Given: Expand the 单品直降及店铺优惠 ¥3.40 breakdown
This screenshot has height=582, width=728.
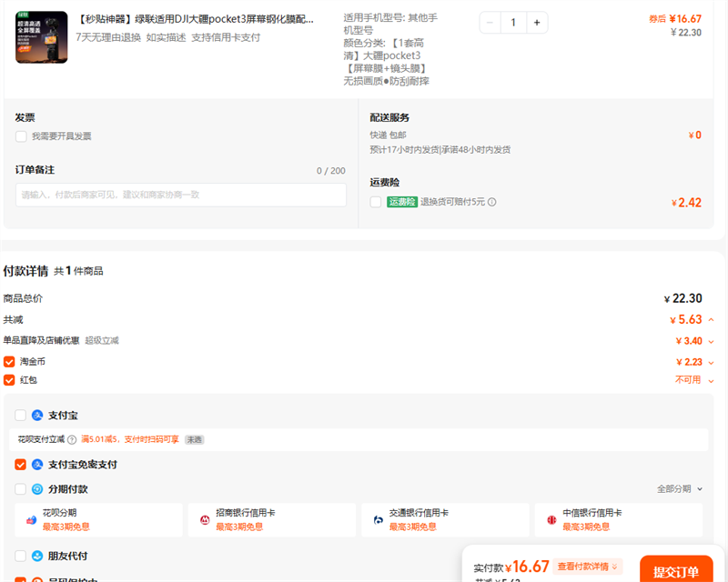Looking at the screenshot, I should pyautogui.click(x=711, y=341).
